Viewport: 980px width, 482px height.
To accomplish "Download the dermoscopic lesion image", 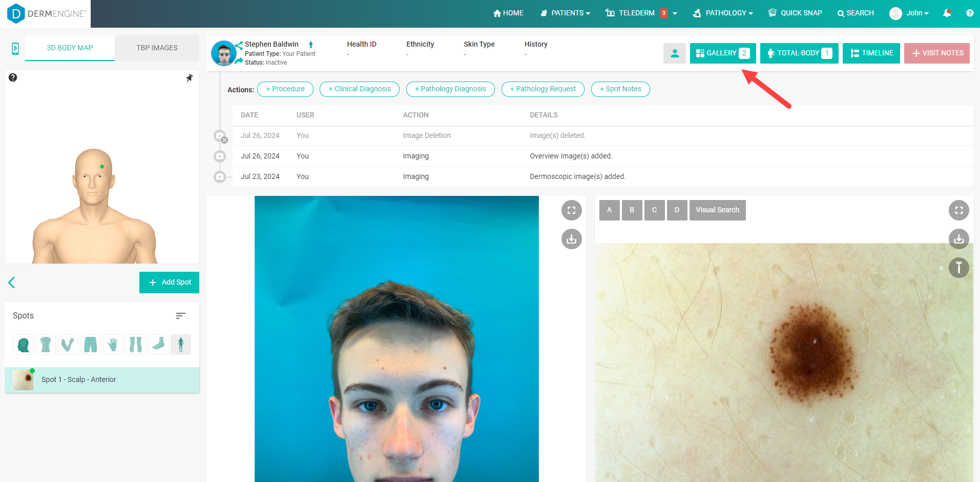I will (959, 239).
